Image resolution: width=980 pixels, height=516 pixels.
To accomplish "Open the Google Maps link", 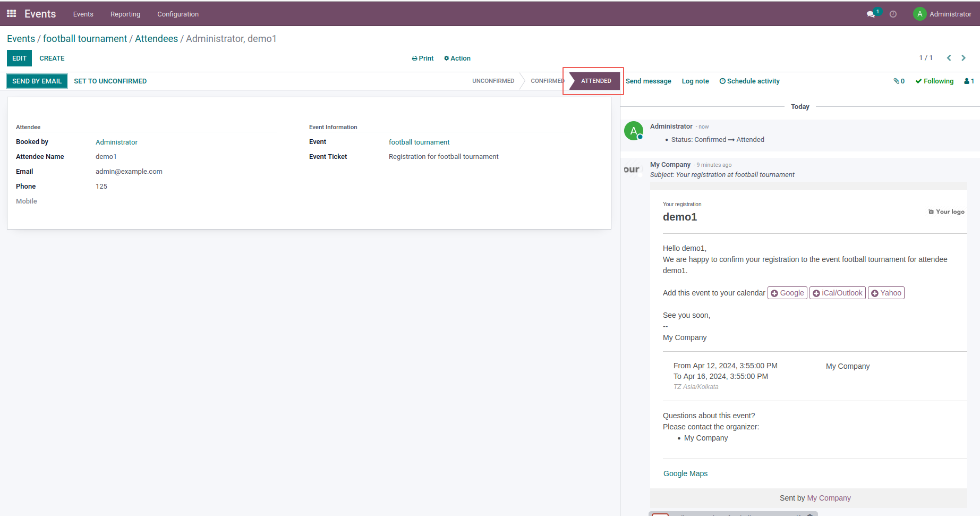I will click(685, 473).
